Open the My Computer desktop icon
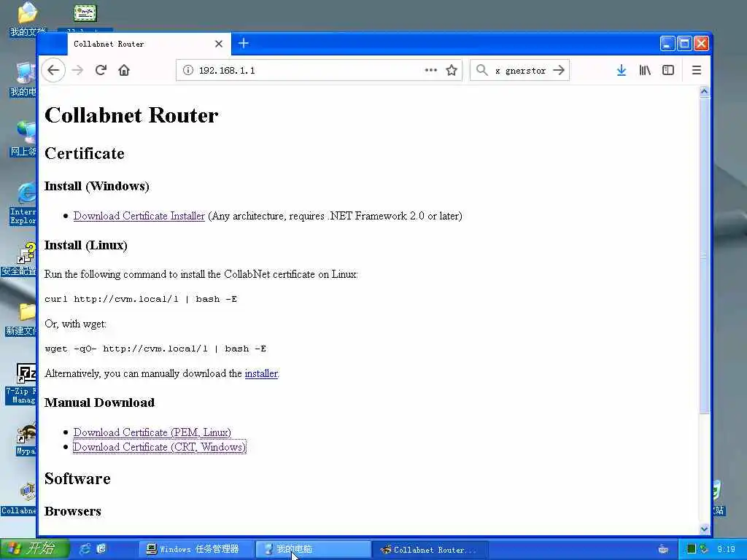The image size is (747, 560). point(24,79)
